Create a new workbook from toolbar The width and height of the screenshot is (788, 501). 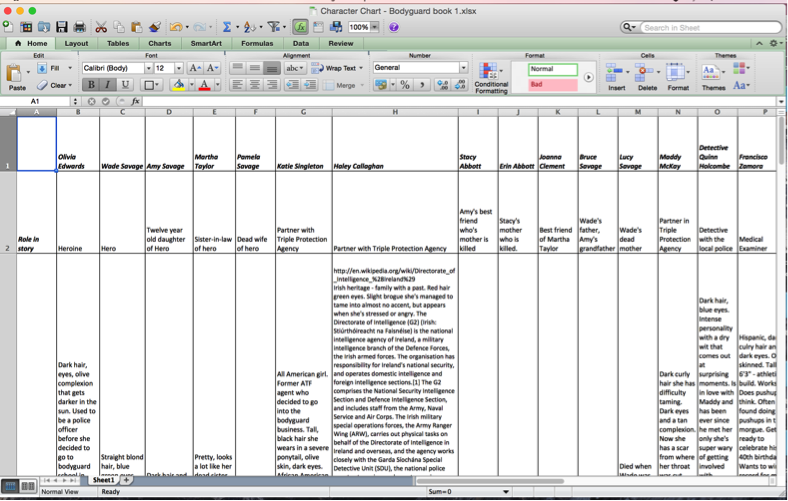coord(8,26)
